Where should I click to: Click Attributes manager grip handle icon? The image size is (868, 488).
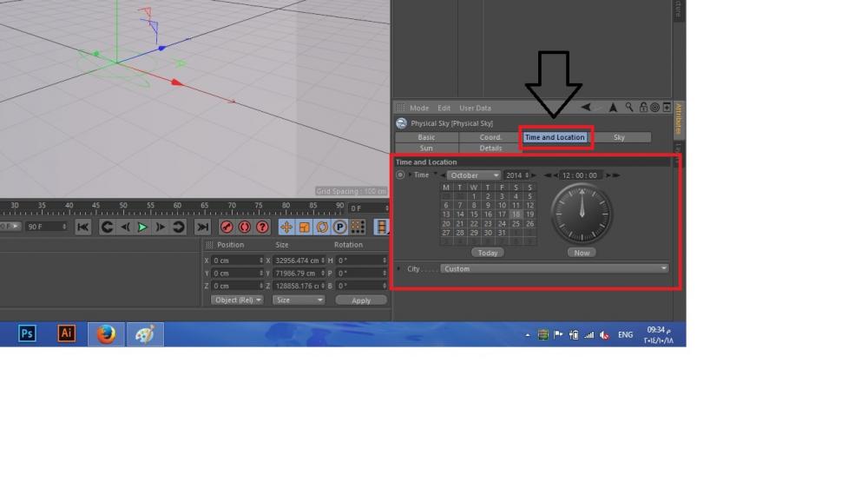pyautogui.click(x=400, y=108)
